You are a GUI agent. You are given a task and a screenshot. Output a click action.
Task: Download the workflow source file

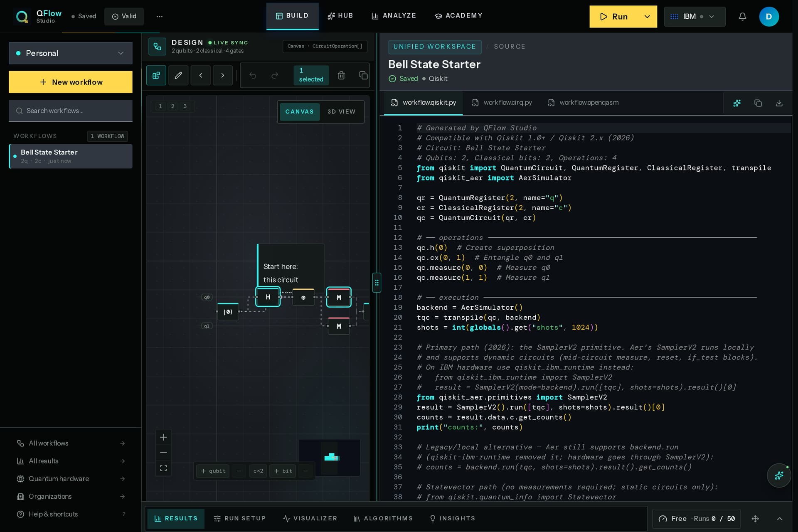[x=779, y=103]
